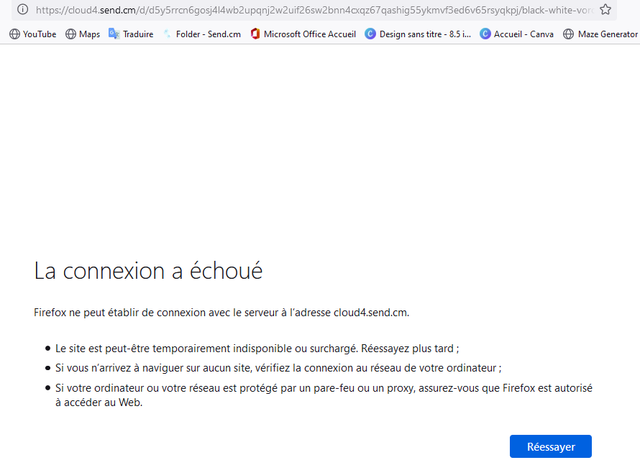640x467 pixels.
Task: Click the Réessayer button
Action: 551,447
